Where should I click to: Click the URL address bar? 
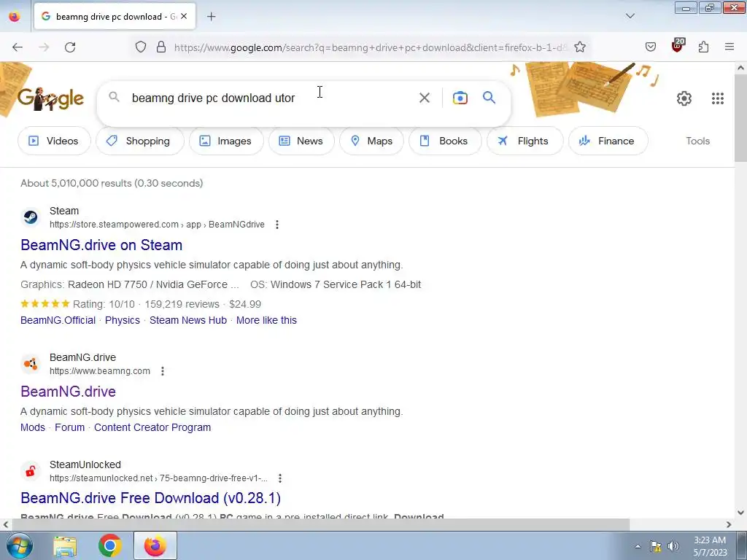371,47
